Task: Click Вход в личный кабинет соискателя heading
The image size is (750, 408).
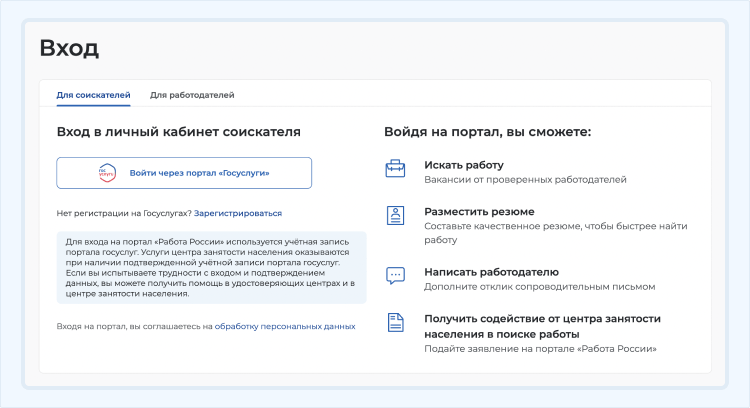Action: (178, 132)
